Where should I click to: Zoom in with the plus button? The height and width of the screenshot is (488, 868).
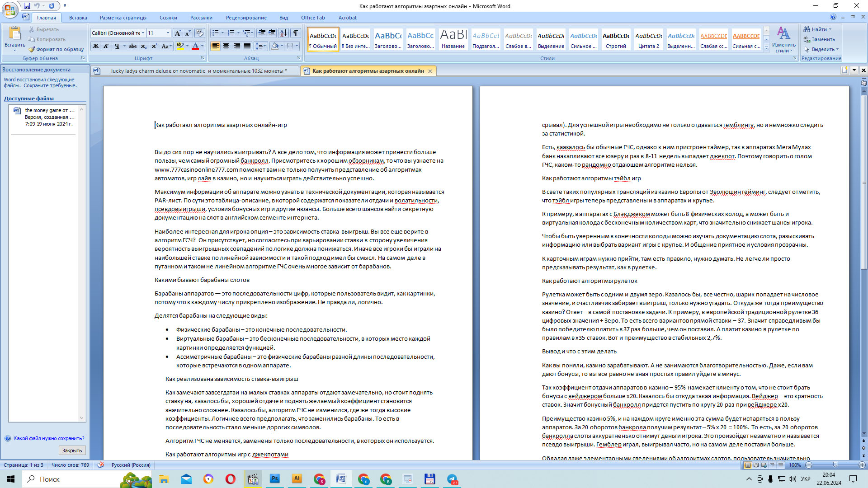862,465
